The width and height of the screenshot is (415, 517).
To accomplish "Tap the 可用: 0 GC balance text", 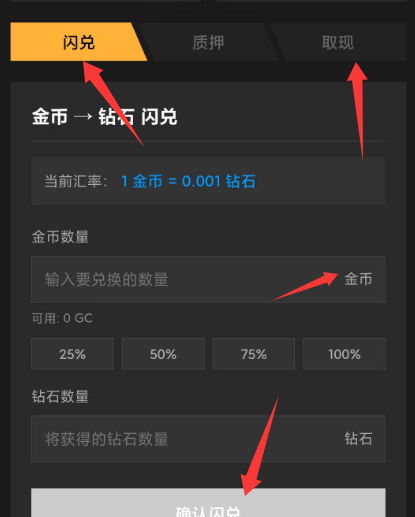I will pyautogui.click(x=62, y=318).
